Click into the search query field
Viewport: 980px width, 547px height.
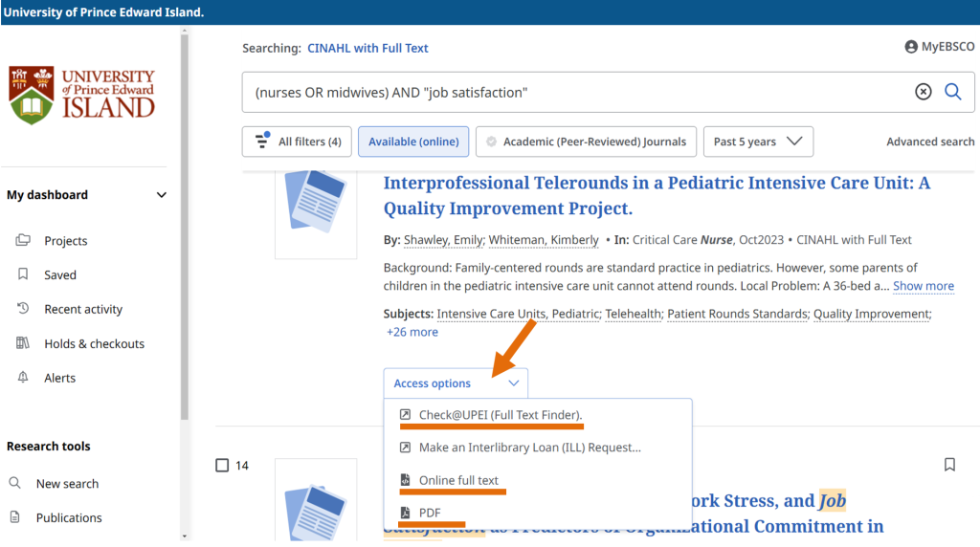coord(574,93)
